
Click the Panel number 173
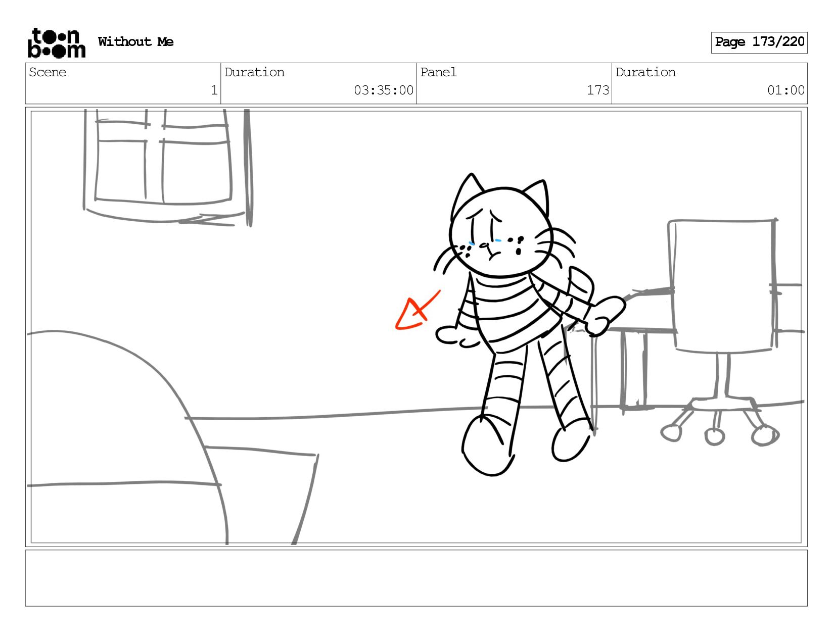(x=598, y=90)
